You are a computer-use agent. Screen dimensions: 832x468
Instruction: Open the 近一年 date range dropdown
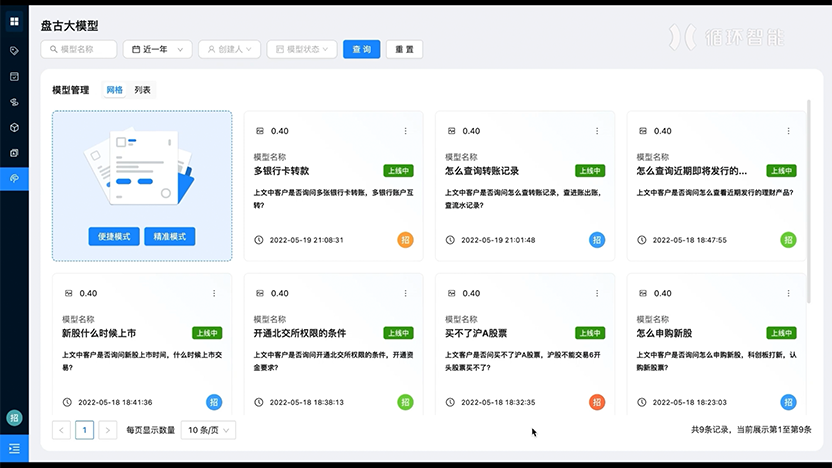(157, 49)
